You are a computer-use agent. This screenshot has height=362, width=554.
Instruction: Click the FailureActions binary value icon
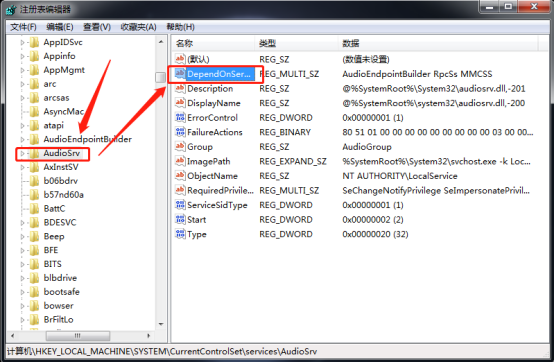(x=180, y=132)
